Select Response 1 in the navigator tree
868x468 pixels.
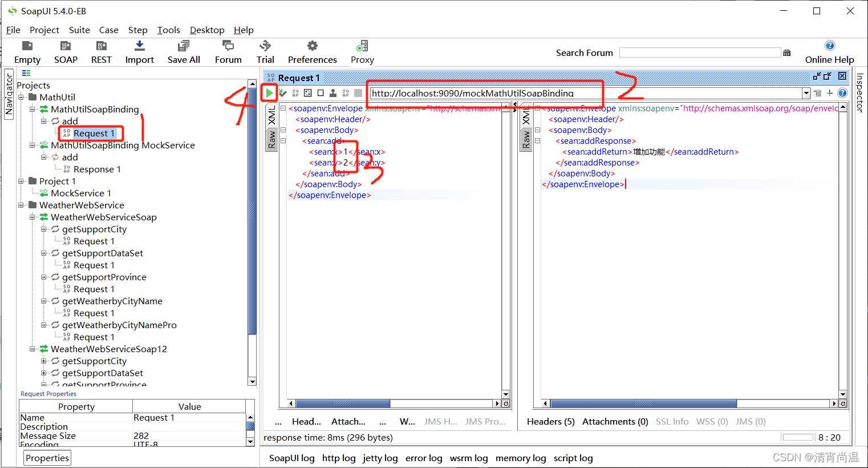[97, 169]
